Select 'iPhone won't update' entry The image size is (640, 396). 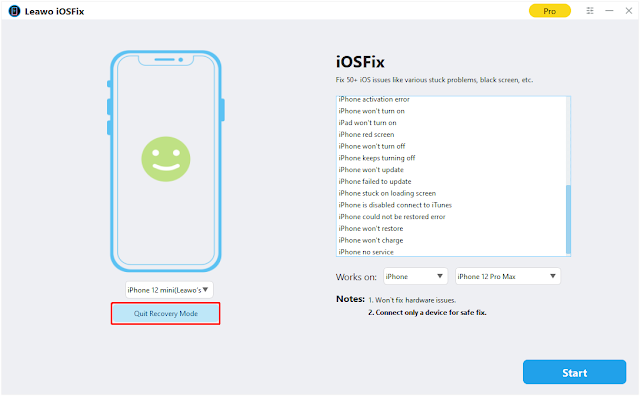coord(371,170)
